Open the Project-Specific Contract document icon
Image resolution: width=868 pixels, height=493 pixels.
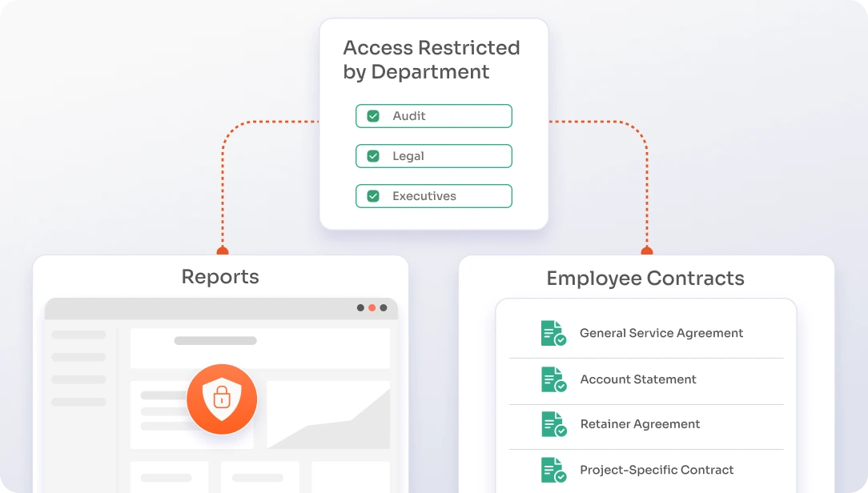coord(553,470)
